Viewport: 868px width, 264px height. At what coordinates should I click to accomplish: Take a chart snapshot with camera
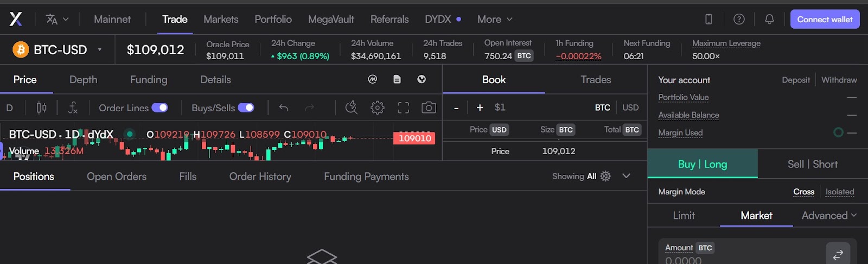(429, 108)
